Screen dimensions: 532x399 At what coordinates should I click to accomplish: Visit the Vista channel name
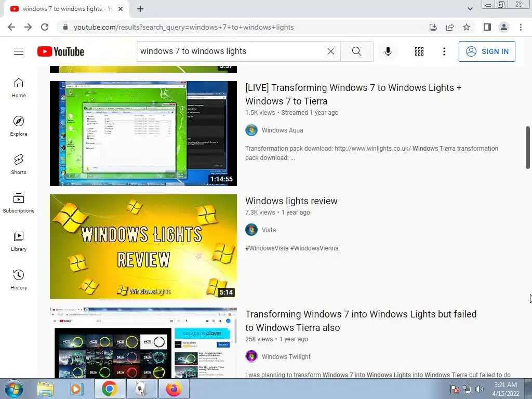269,230
